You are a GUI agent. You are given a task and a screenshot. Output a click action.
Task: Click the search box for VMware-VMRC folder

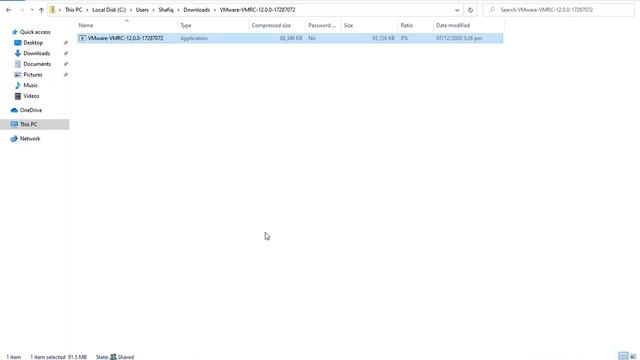click(x=558, y=10)
